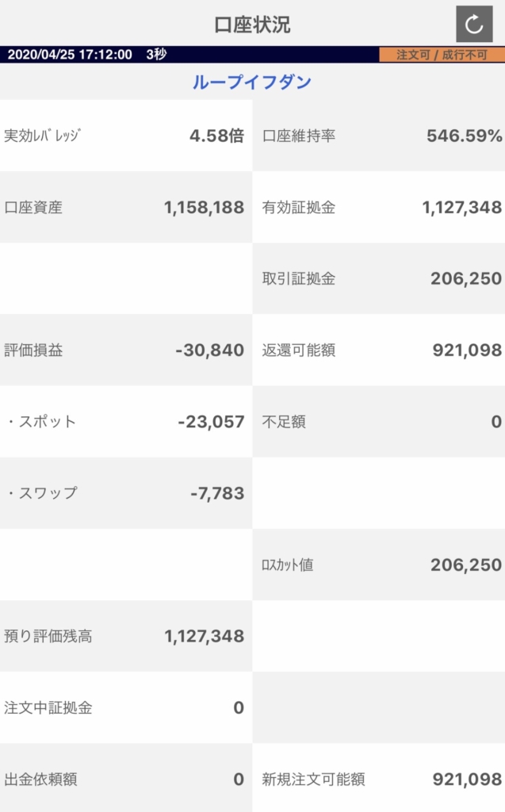The height and width of the screenshot is (812, 505).
Task: Tap the 口座状況 page title
Action: pos(252,25)
